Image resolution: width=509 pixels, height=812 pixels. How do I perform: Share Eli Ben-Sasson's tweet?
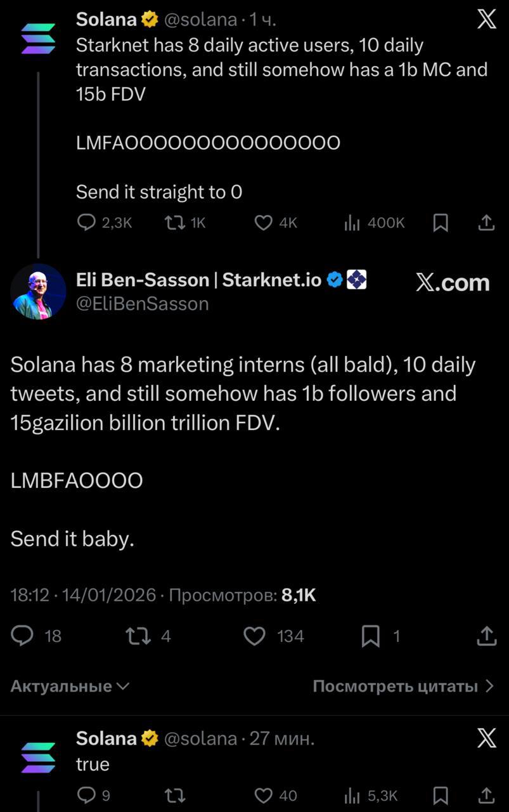[x=486, y=636]
